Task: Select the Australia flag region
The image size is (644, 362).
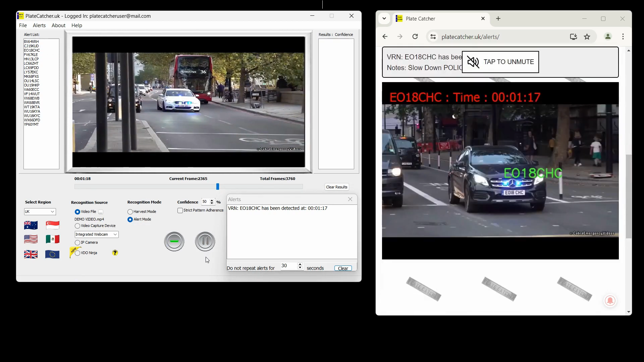Action: 31,225
